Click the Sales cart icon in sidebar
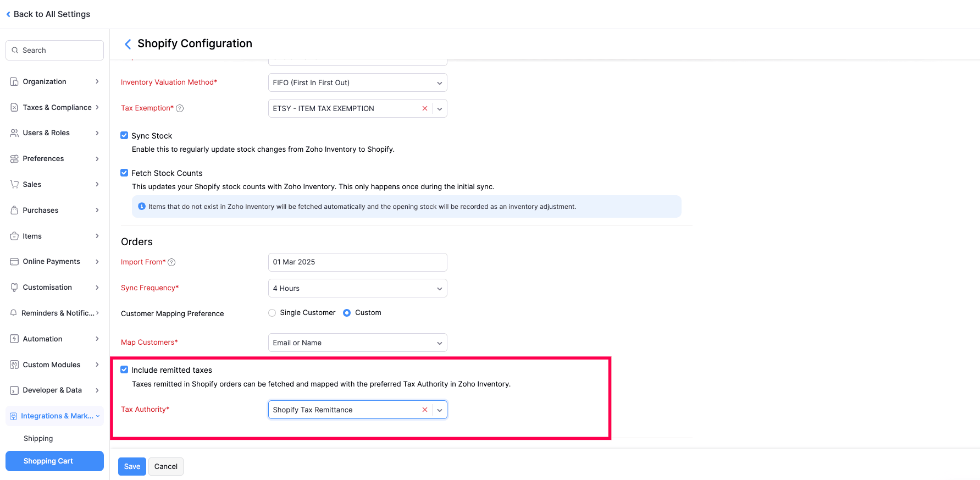980x480 pixels. [14, 185]
